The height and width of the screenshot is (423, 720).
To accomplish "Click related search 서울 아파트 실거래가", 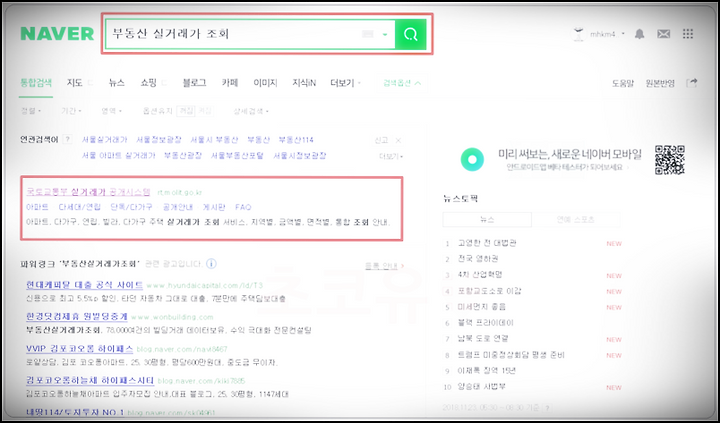I will (x=118, y=156).
